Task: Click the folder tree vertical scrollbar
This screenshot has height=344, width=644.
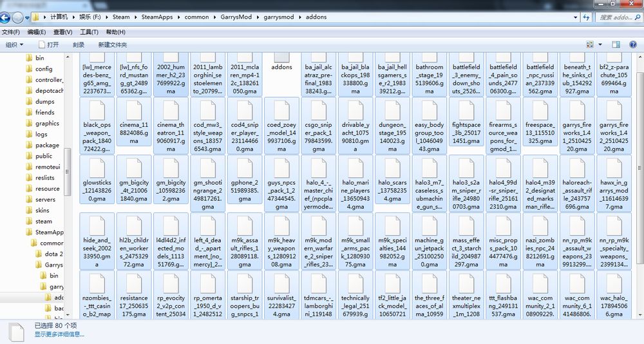Action: (x=68, y=171)
